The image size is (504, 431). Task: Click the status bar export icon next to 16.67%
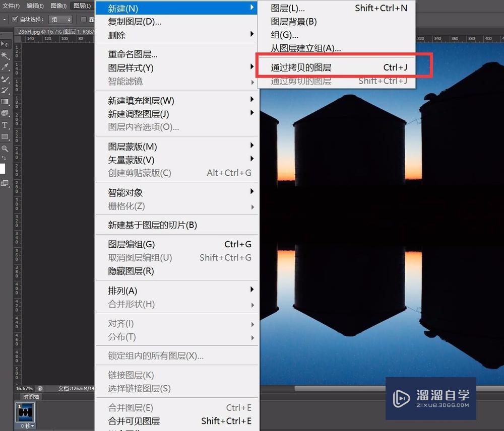click(x=40, y=388)
